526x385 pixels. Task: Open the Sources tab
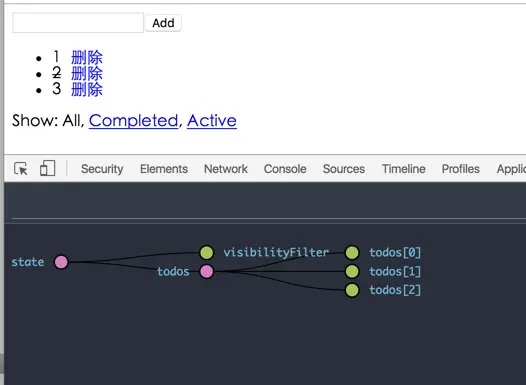pyautogui.click(x=344, y=169)
